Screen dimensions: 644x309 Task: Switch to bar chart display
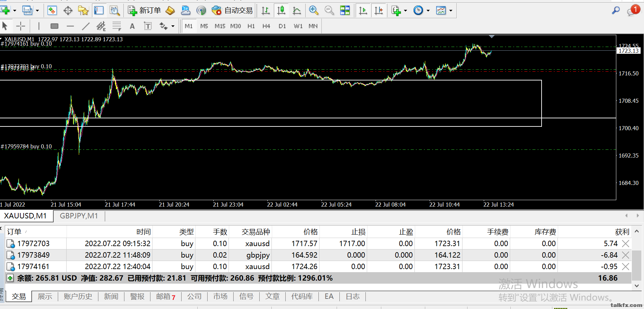(266, 10)
